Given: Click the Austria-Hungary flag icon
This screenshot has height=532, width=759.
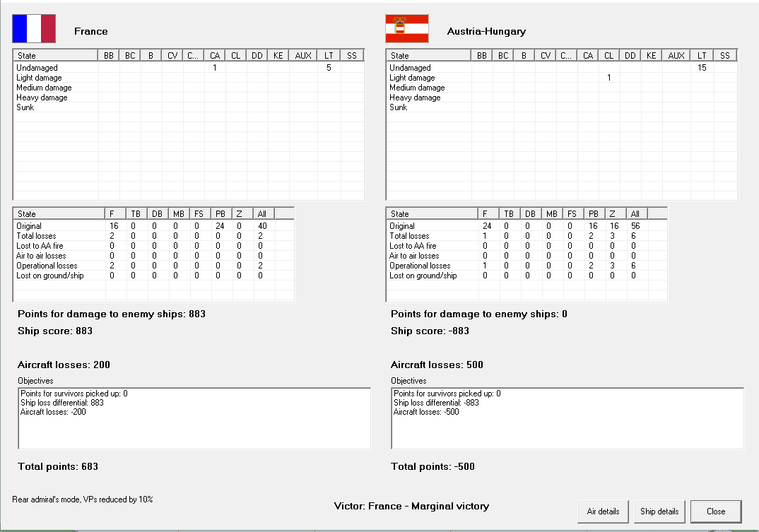Looking at the screenshot, I should pos(406,29).
